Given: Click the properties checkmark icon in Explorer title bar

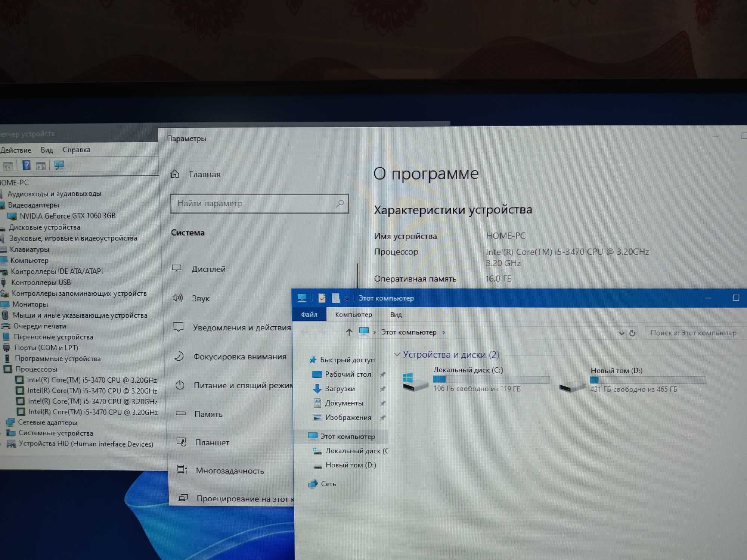Looking at the screenshot, I should point(322,298).
